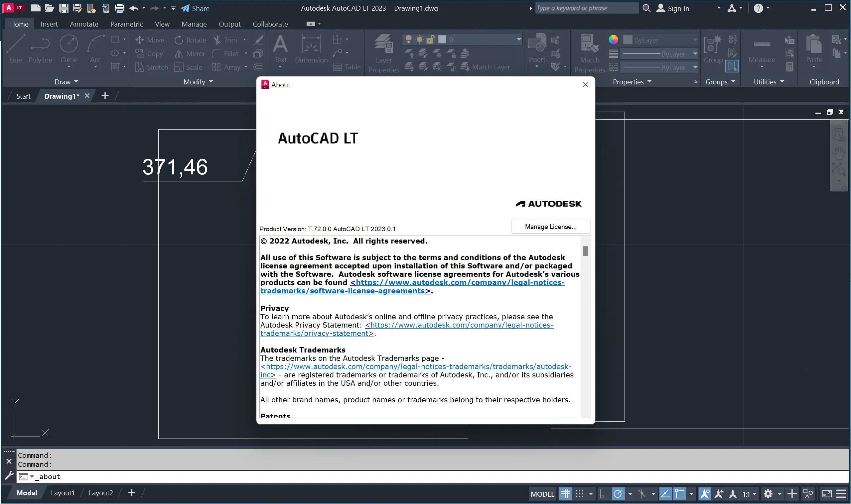The image size is (851, 504).
Task: Click the Mirror tool icon
Action: [179, 54]
